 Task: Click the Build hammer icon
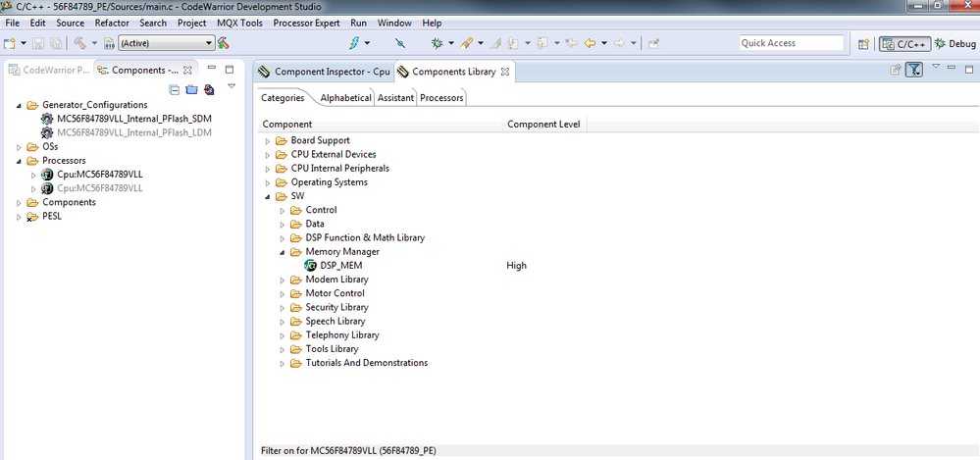(79, 42)
